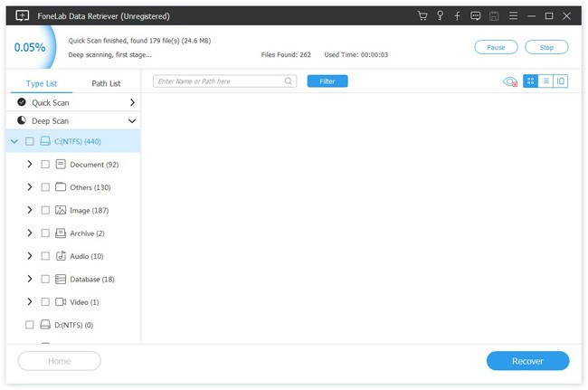Tick the Image (187) checkbox
Screen dimensions: 588x390
45,210
